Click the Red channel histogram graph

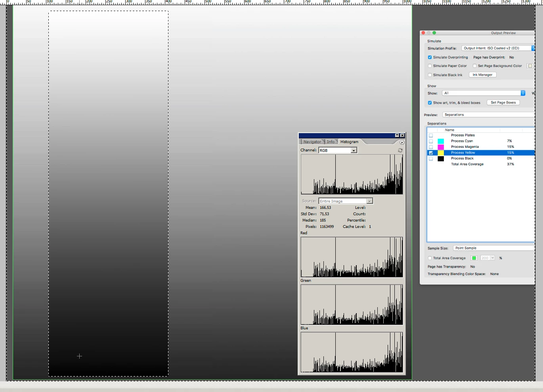(x=352, y=257)
